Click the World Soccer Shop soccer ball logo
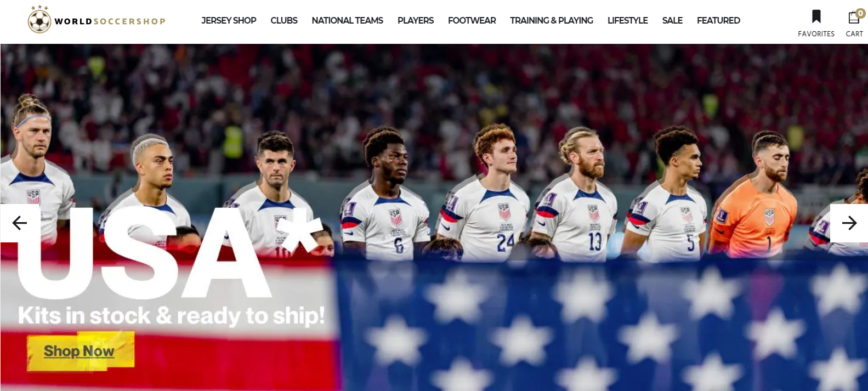The height and width of the screenshot is (391, 868). tap(39, 20)
